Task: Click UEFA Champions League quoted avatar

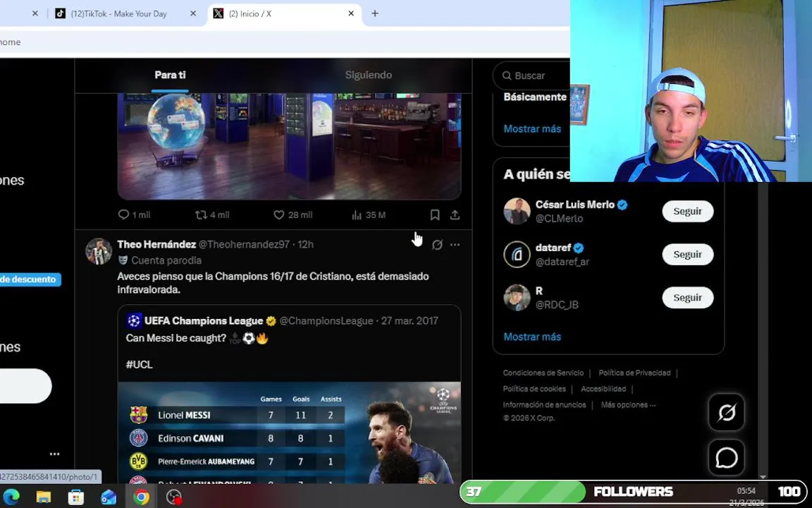Action: [x=134, y=321]
